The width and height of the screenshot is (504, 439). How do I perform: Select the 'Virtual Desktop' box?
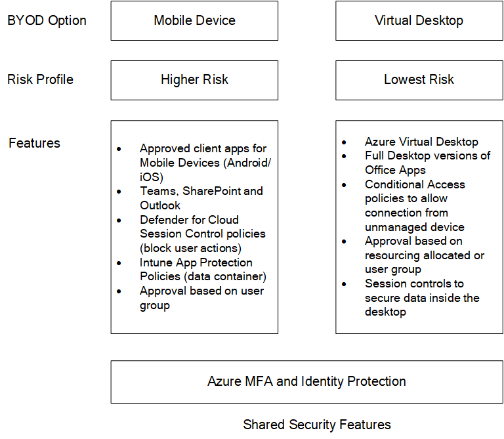coord(419,20)
